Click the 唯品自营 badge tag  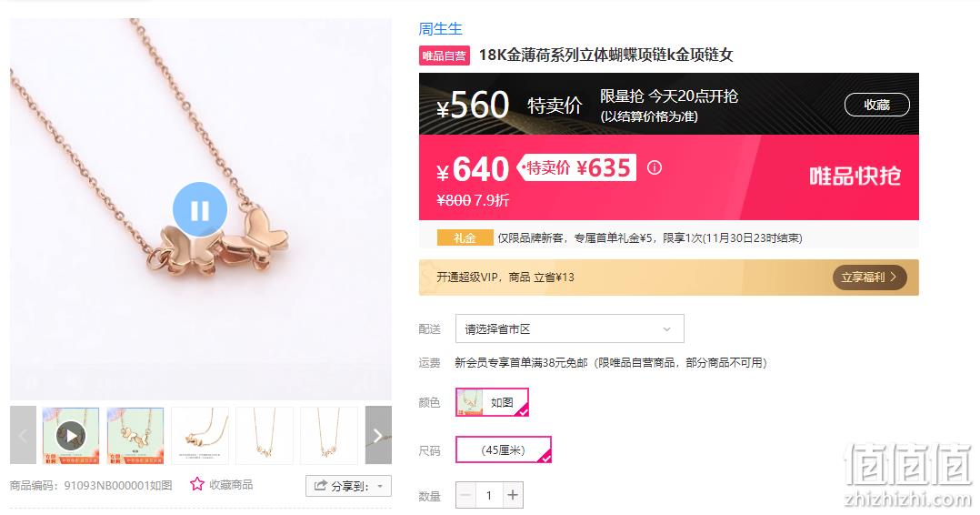point(445,56)
